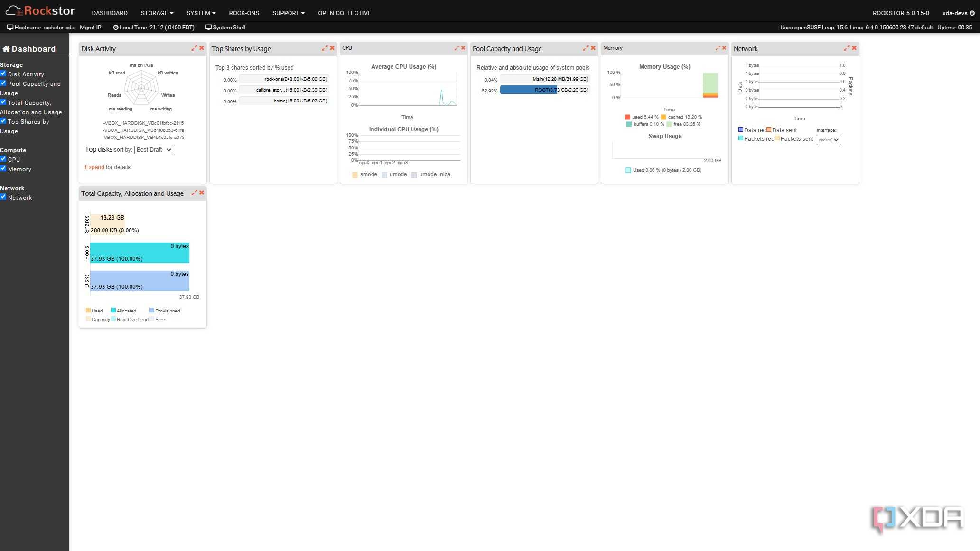The width and height of the screenshot is (980, 551).
Task: Uncheck the Memory checkbox
Action: click(3, 168)
